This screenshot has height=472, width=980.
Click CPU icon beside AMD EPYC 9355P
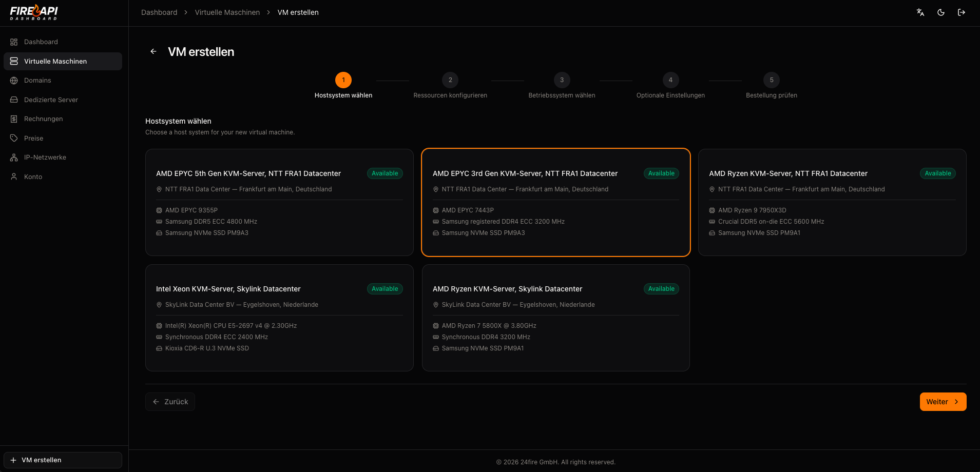tap(159, 210)
